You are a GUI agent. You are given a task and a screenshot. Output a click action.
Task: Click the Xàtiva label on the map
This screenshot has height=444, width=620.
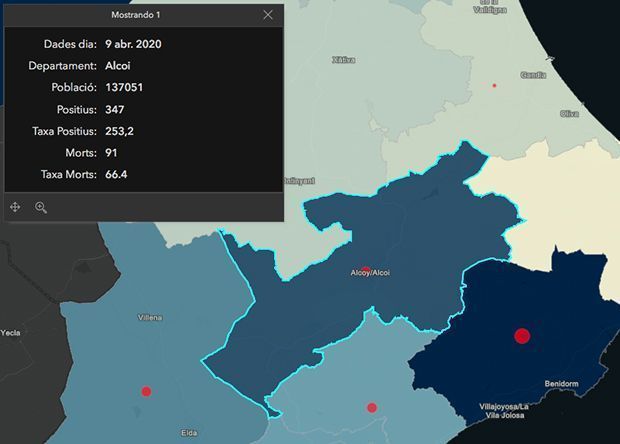(343, 60)
